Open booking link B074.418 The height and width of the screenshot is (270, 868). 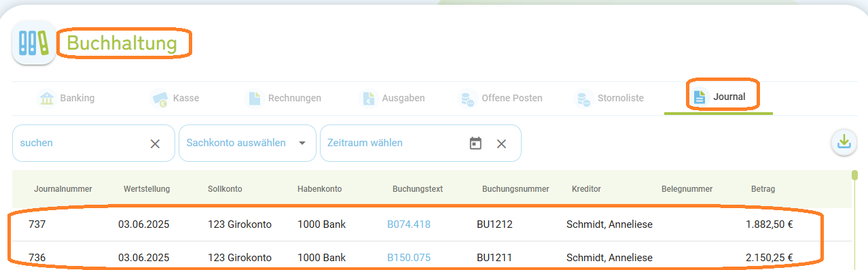(x=409, y=224)
